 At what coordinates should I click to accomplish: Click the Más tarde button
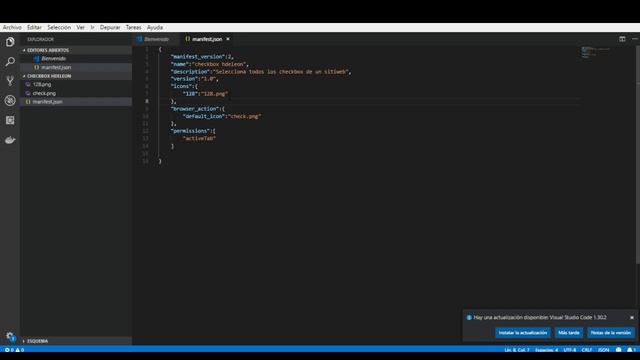(x=569, y=333)
